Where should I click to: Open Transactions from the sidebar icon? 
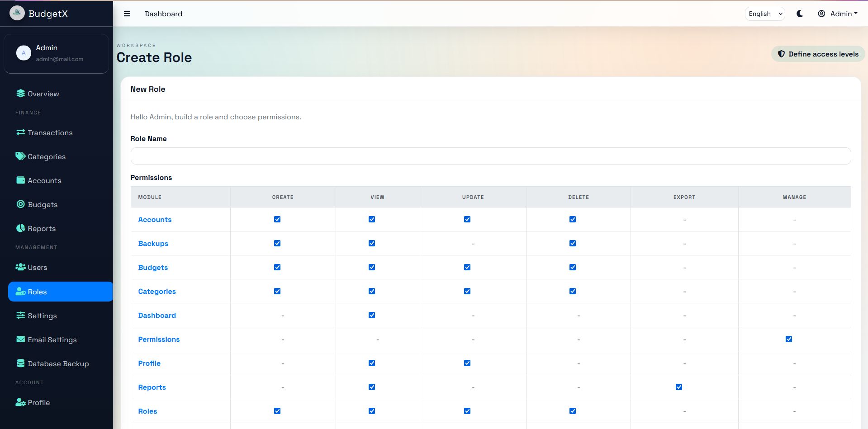20,132
